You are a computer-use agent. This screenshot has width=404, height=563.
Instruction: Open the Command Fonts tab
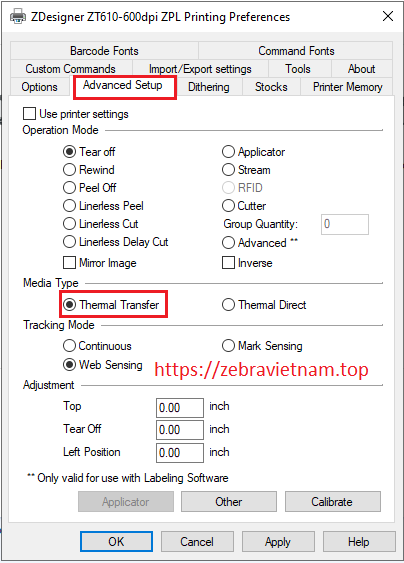[296, 51]
